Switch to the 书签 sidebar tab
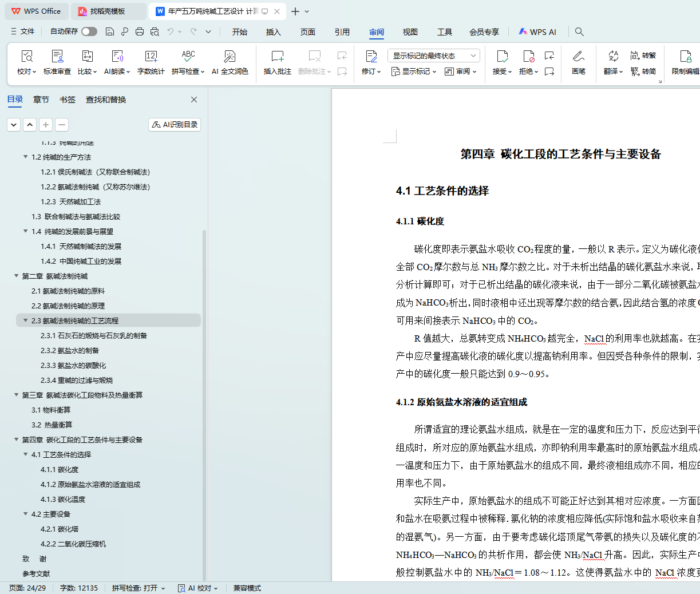Screen dimensions: 700x594 click(68, 100)
